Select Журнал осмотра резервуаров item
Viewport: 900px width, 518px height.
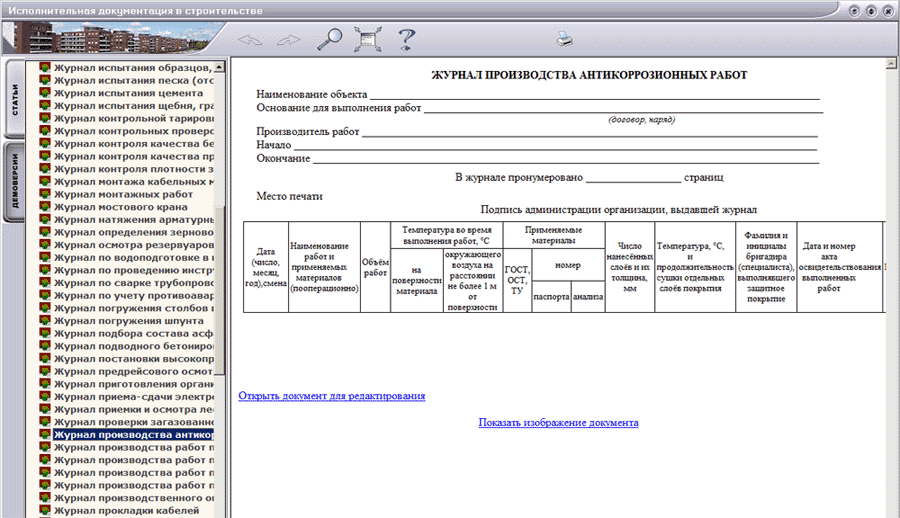point(133,245)
